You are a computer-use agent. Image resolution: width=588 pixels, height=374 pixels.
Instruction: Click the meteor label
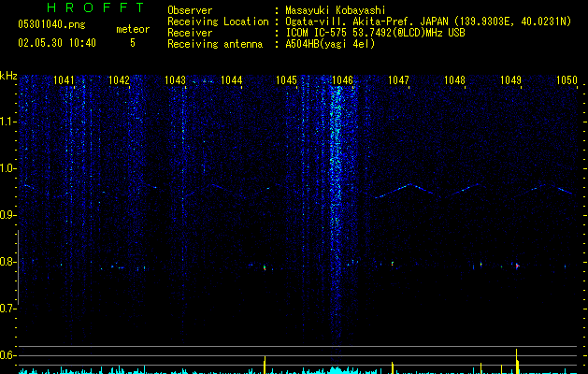[x=133, y=29]
